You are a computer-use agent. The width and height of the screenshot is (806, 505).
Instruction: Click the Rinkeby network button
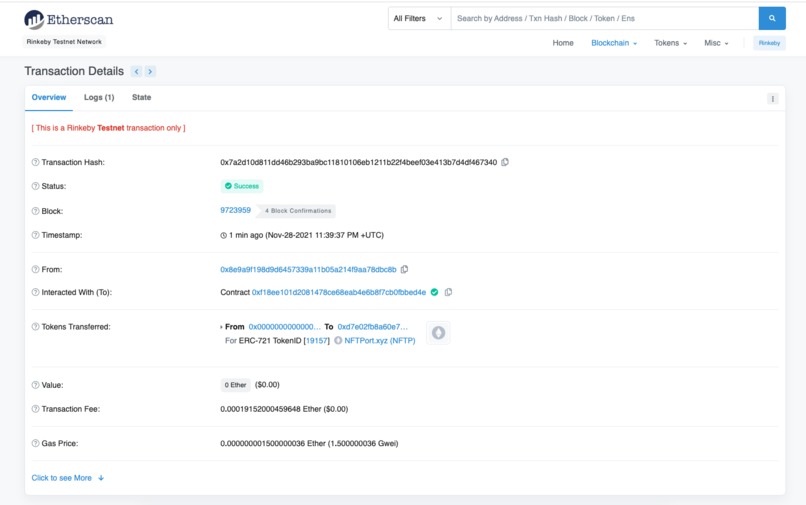click(769, 43)
